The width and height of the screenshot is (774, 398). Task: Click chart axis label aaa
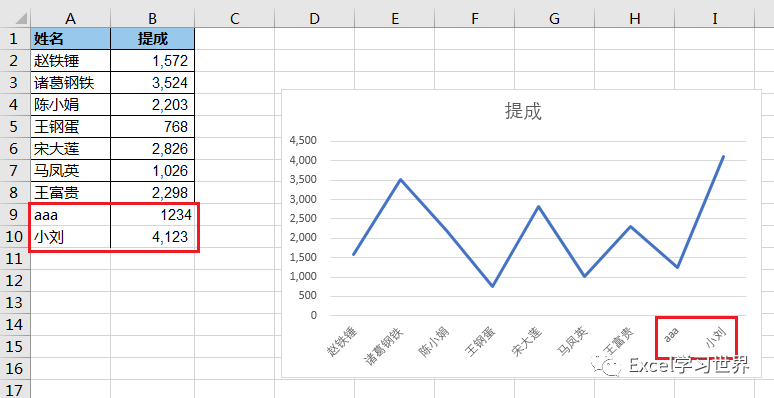(671, 335)
